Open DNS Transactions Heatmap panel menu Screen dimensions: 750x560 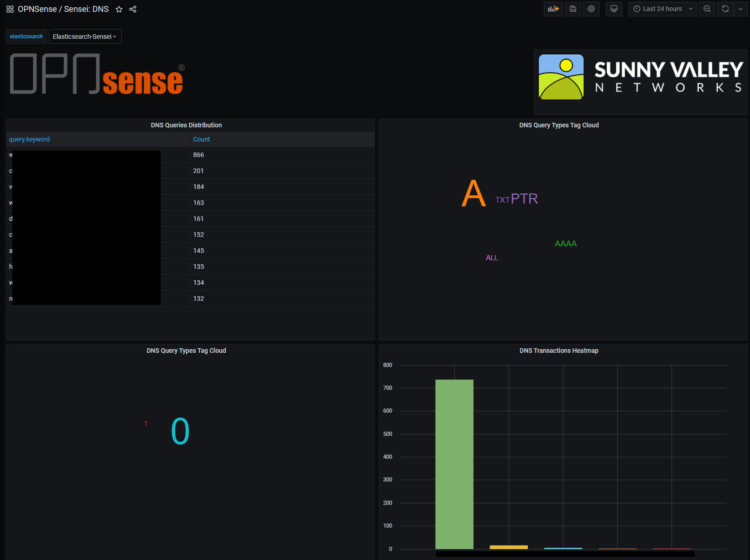559,351
